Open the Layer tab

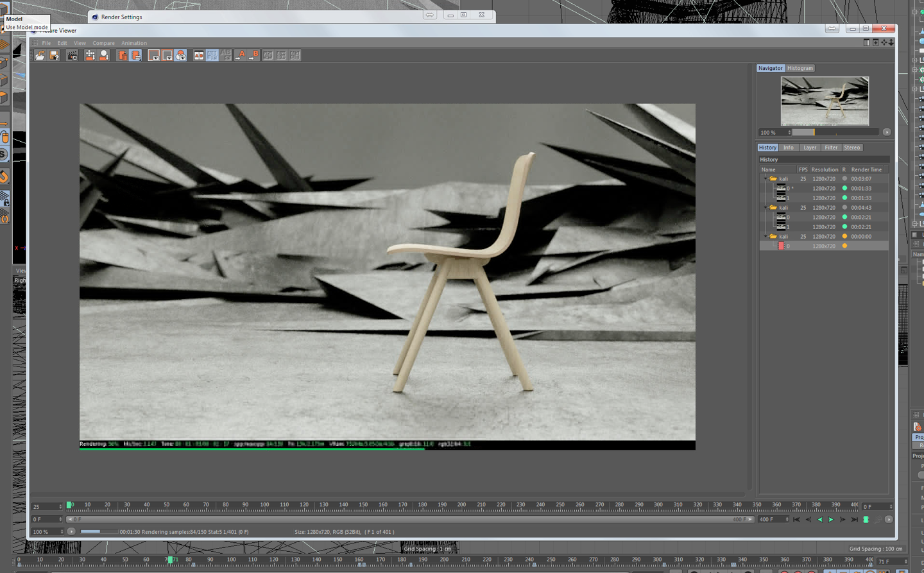[810, 148]
